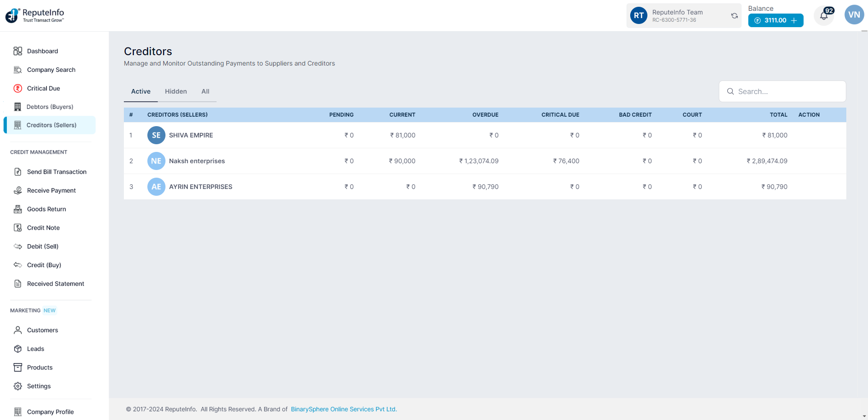The image size is (868, 420).
Task: Switch to the All tab
Action: [205, 91]
